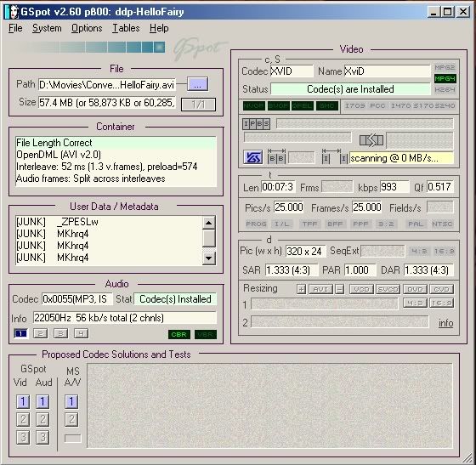
Task: Click the audio Info field showing 22050Hz
Action: (x=125, y=318)
